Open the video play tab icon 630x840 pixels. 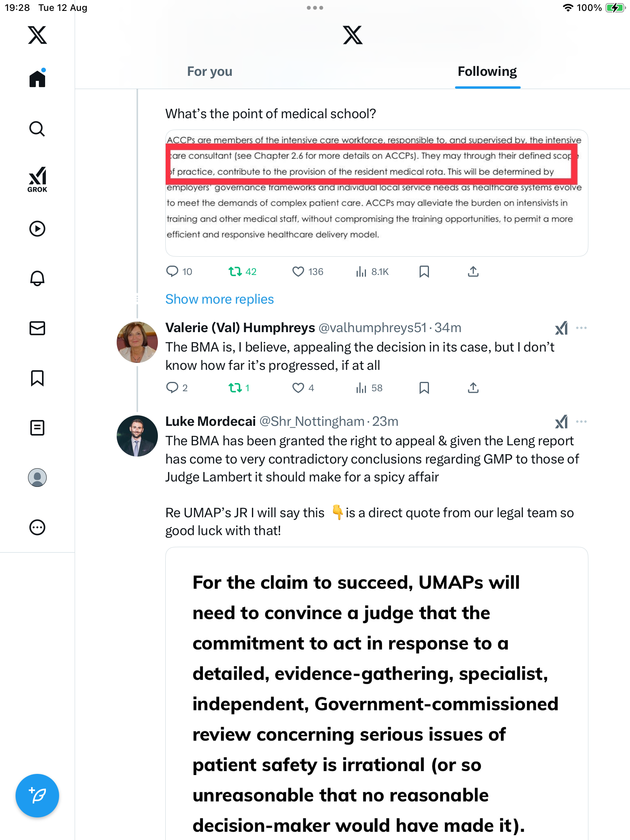(x=37, y=228)
